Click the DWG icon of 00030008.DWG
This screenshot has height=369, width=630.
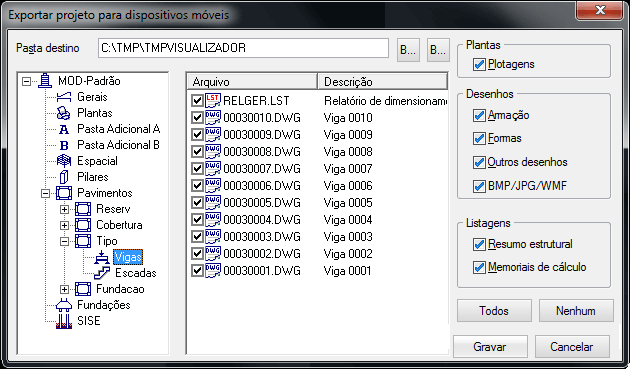click(x=213, y=152)
